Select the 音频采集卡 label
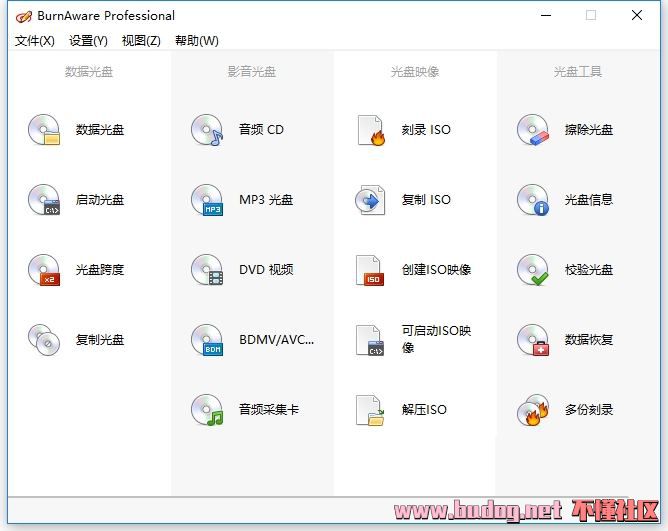The height and width of the screenshot is (531, 668). click(x=269, y=410)
